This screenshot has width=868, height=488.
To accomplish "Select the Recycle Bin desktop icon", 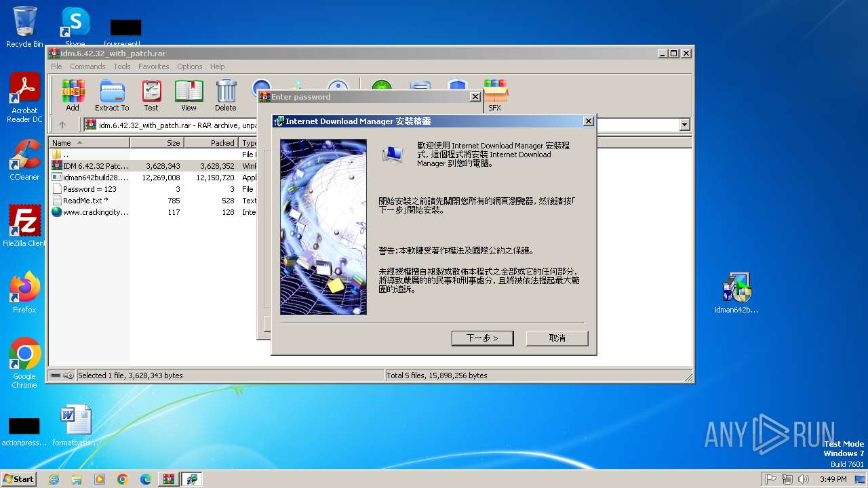I will click(x=24, y=27).
